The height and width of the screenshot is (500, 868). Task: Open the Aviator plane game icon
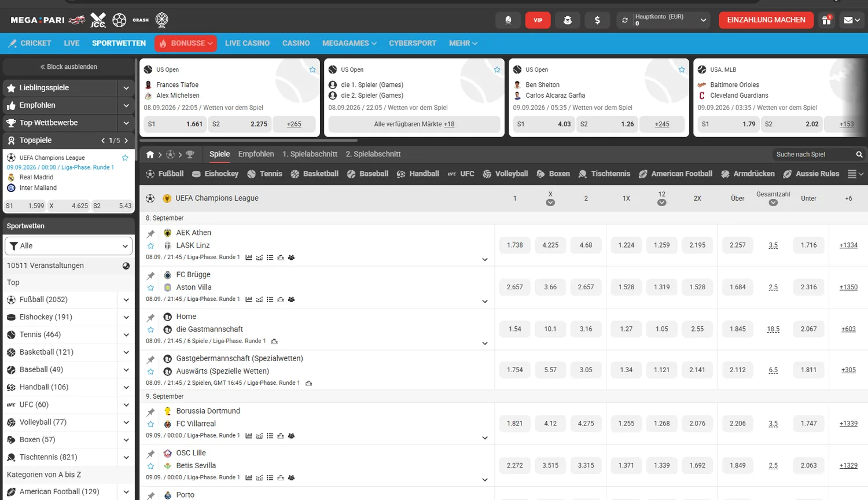point(77,20)
